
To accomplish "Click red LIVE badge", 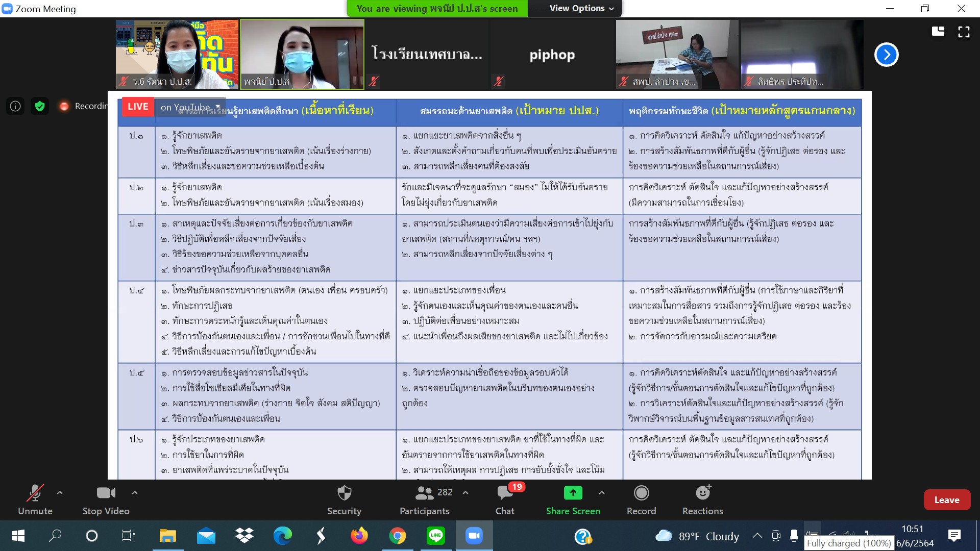I will tap(138, 107).
